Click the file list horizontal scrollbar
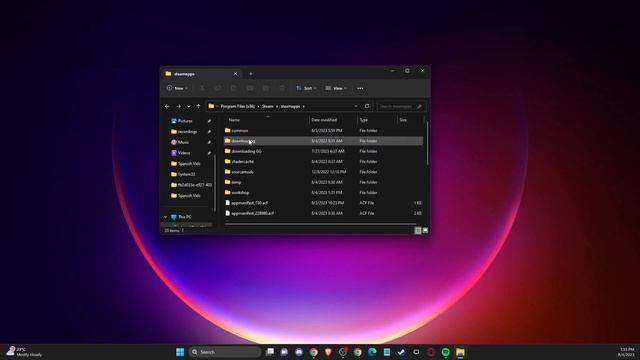 [x=320, y=224]
